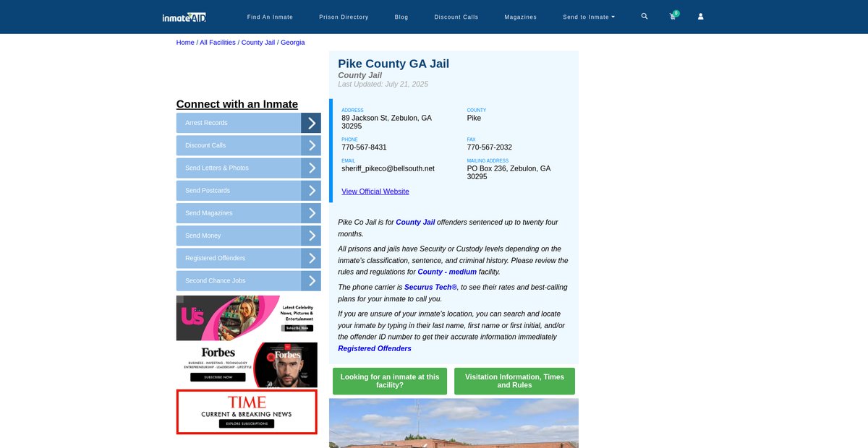Click the Home breadcrumb link
Screen dimensions: 868x448
[x=185, y=42]
